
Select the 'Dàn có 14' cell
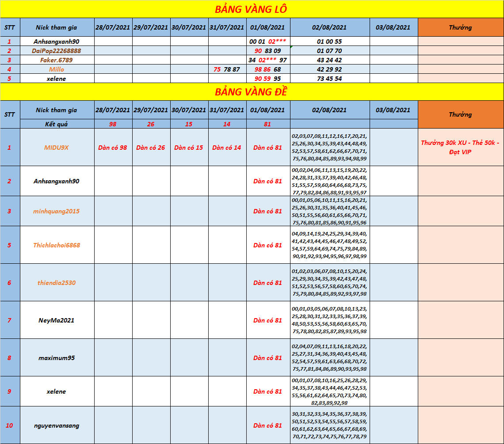tap(227, 148)
